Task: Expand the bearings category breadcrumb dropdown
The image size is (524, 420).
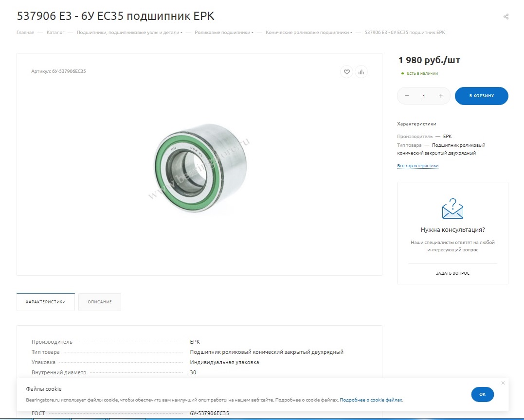Action: click(x=181, y=33)
